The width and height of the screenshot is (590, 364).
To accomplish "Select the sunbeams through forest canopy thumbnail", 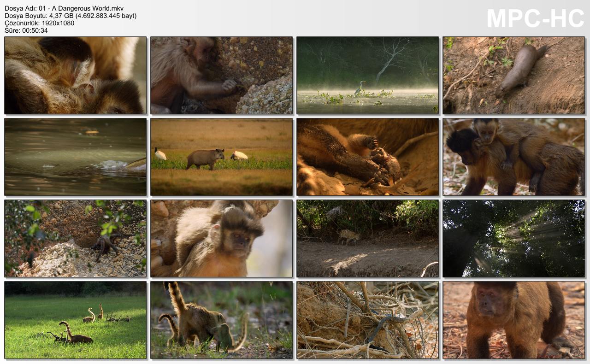I will pos(514,239).
